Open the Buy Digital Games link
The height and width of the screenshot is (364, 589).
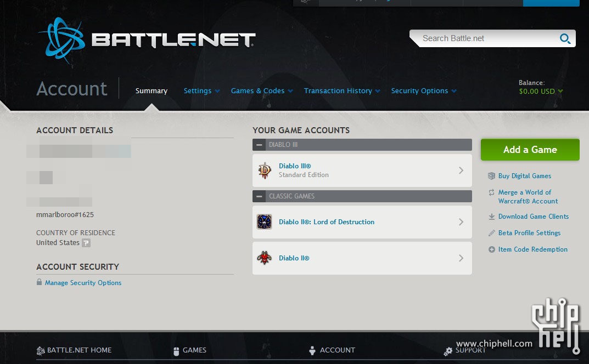coord(524,175)
